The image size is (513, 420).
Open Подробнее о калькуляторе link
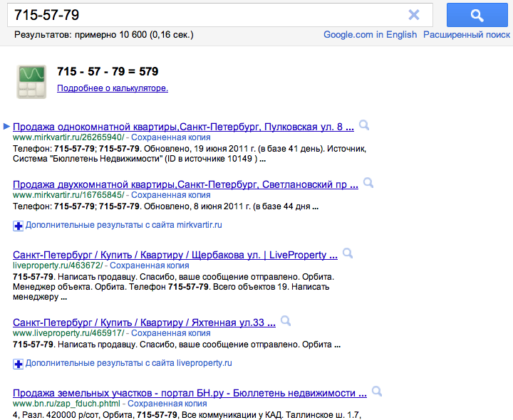[113, 88]
